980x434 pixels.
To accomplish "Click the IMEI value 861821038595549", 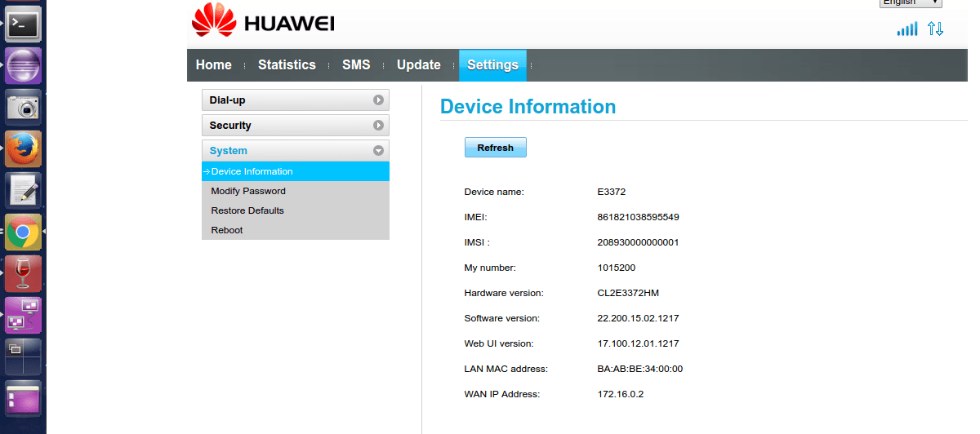I will [x=639, y=217].
